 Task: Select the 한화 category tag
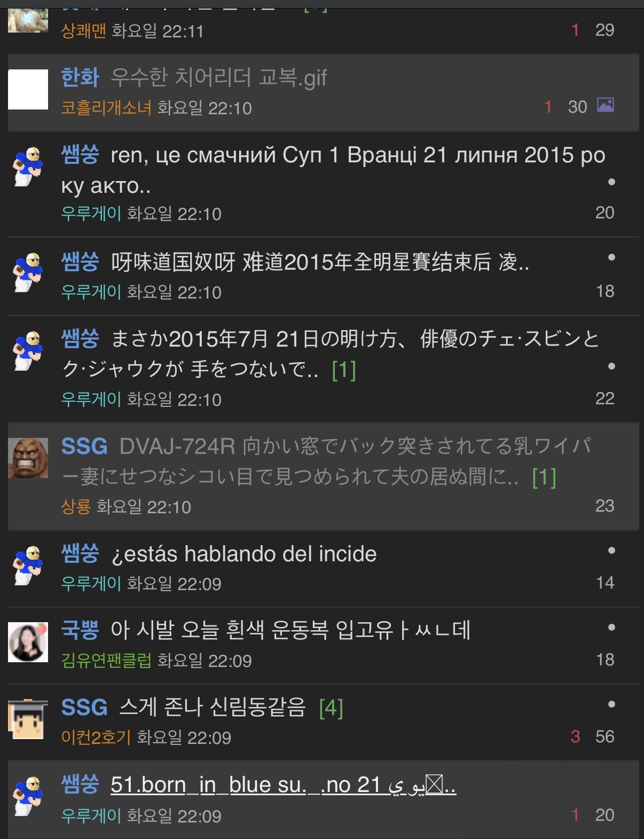coord(80,78)
